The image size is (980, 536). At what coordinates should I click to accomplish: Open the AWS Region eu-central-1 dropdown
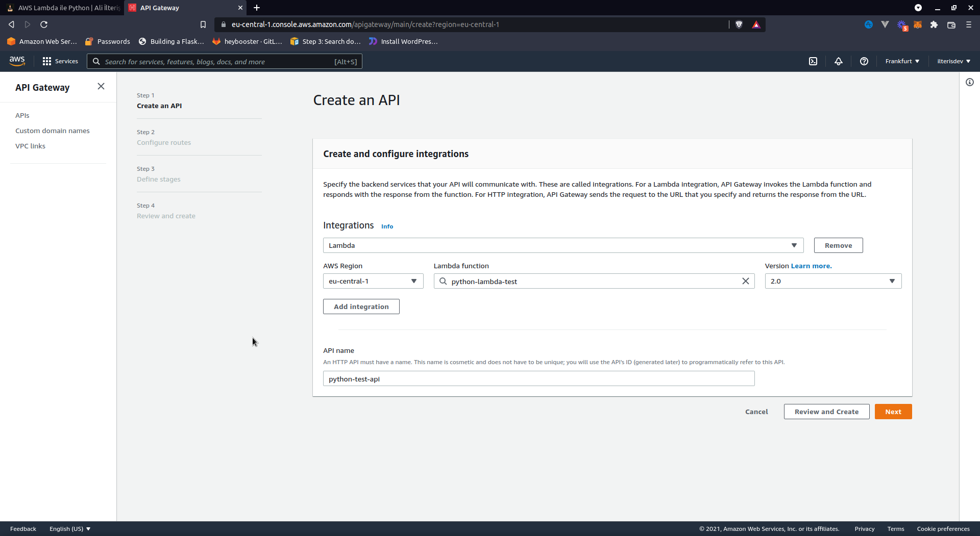[373, 281]
